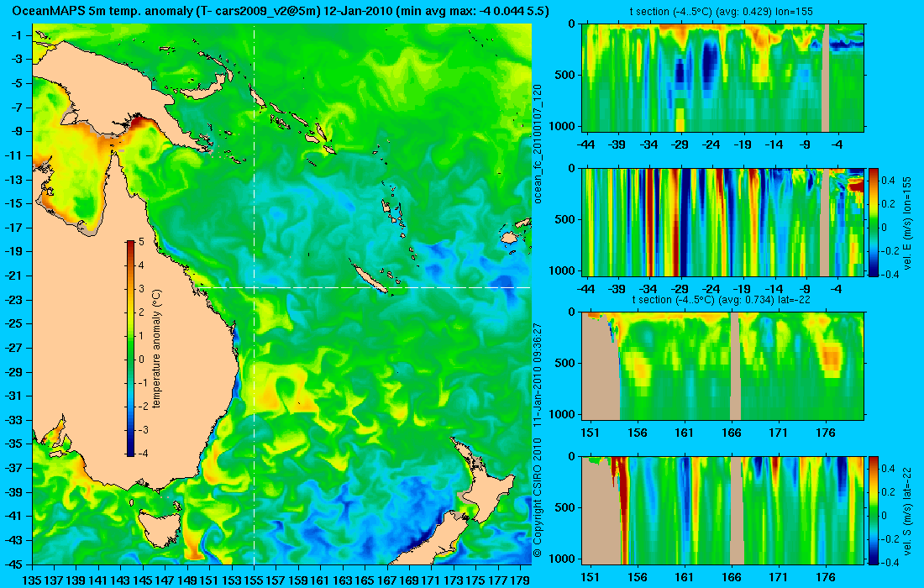Click depth label "500" on the lon=155 temperature section
Viewport: 924px width, 588px height.
click(x=565, y=75)
